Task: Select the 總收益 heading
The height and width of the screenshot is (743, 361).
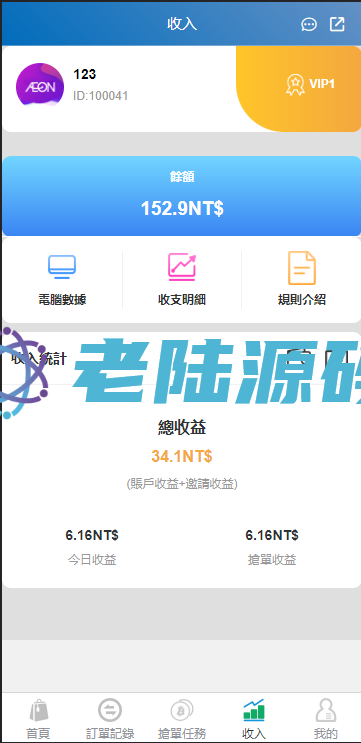Action: 182,428
